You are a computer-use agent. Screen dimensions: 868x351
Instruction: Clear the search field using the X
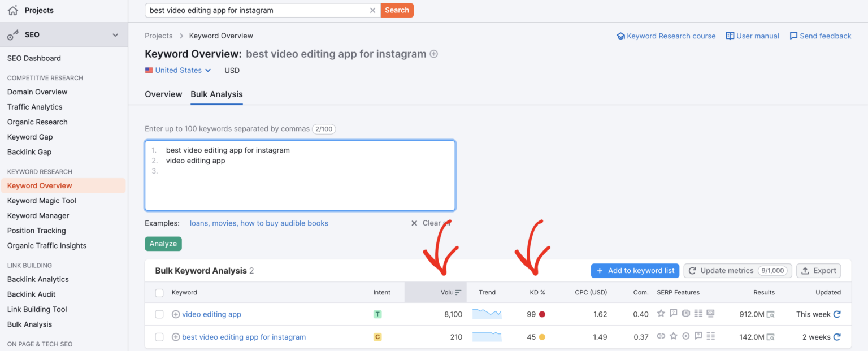pyautogui.click(x=372, y=10)
